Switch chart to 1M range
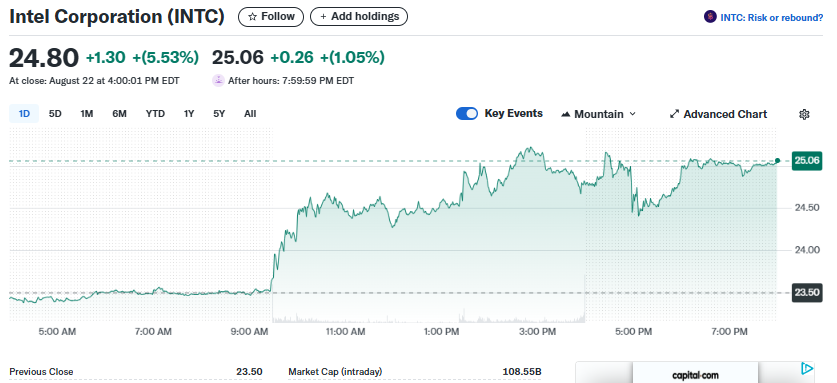The image size is (837, 383). (x=86, y=114)
